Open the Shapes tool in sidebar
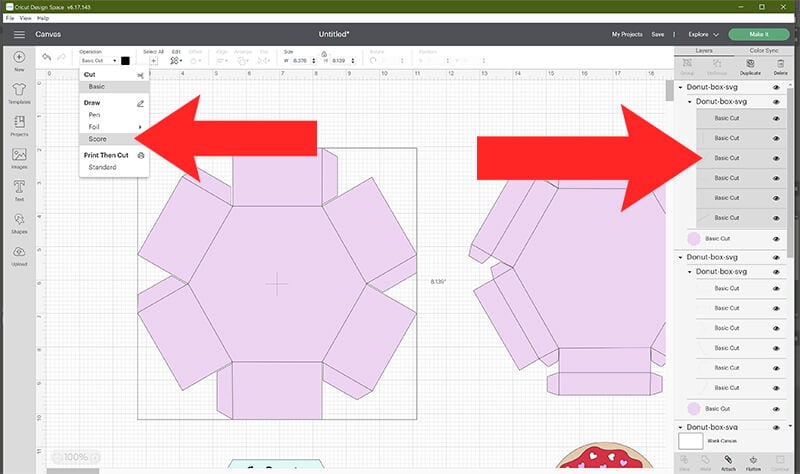The height and width of the screenshot is (474, 800). (19, 219)
